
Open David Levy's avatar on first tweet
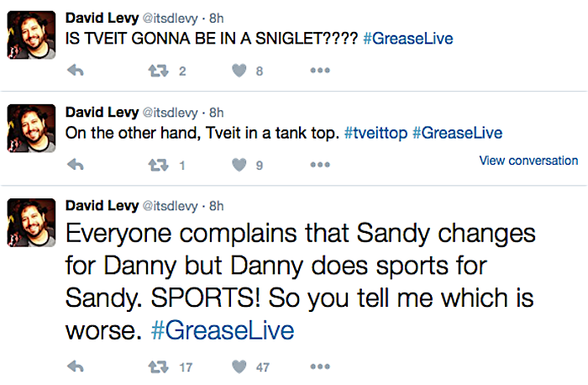tap(32, 35)
